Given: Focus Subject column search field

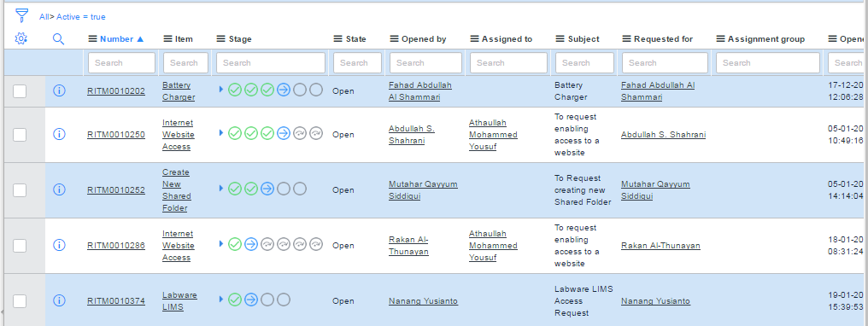Looking at the screenshot, I should tap(584, 63).
